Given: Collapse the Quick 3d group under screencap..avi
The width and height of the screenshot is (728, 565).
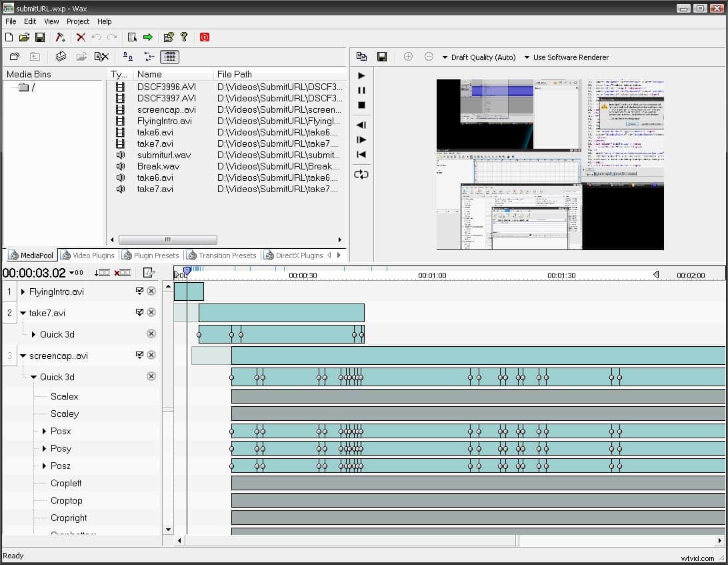Looking at the screenshot, I should click(x=33, y=376).
